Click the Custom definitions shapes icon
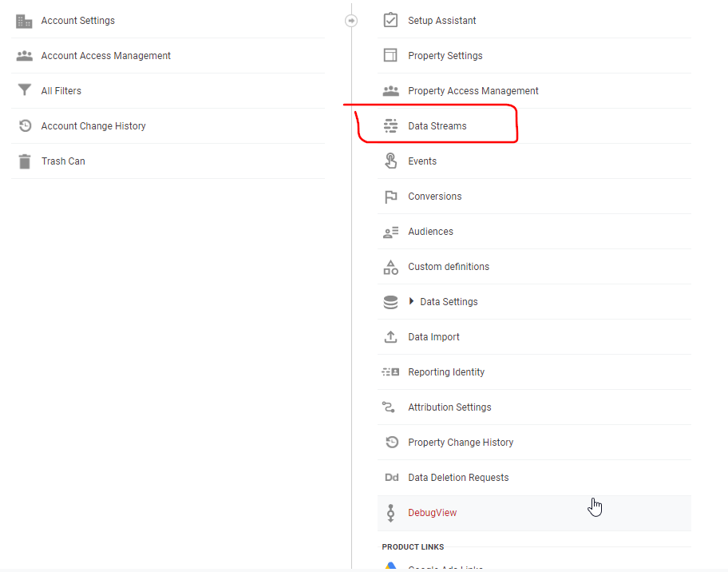 pyautogui.click(x=390, y=267)
